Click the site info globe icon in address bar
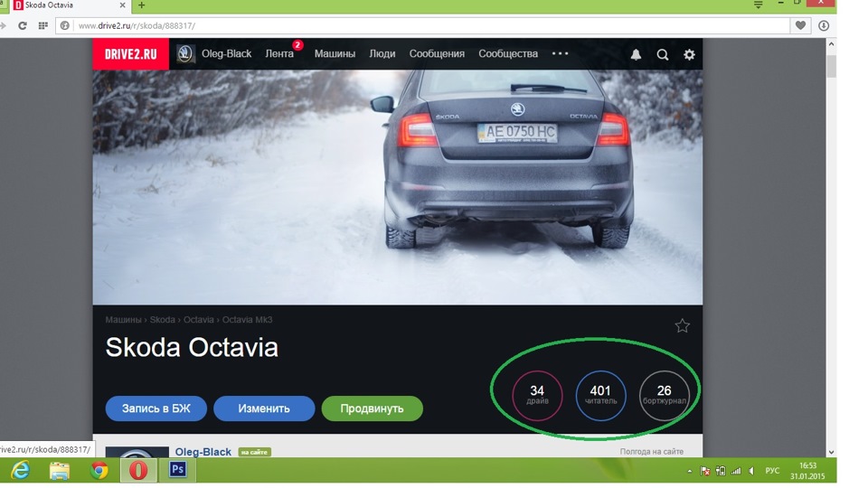The image size is (868, 488). coord(65,25)
